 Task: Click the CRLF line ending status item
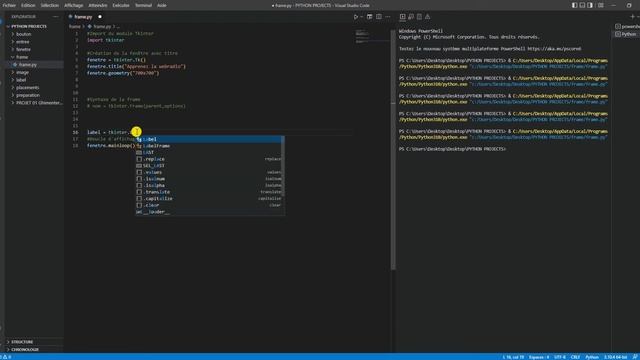click(x=575, y=357)
